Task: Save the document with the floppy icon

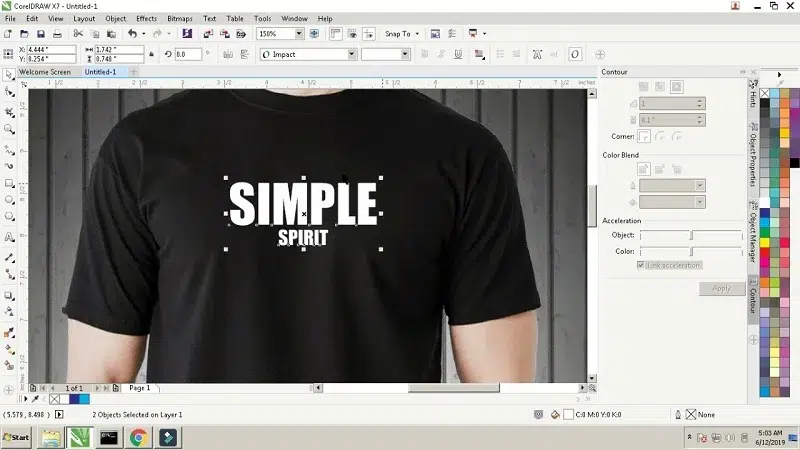Action: [x=41, y=34]
